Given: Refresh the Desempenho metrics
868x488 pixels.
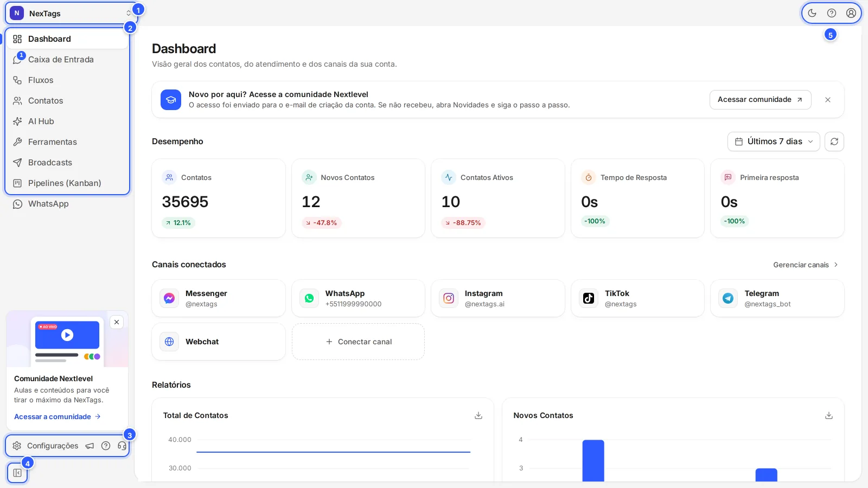Looking at the screenshot, I should point(834,142).
